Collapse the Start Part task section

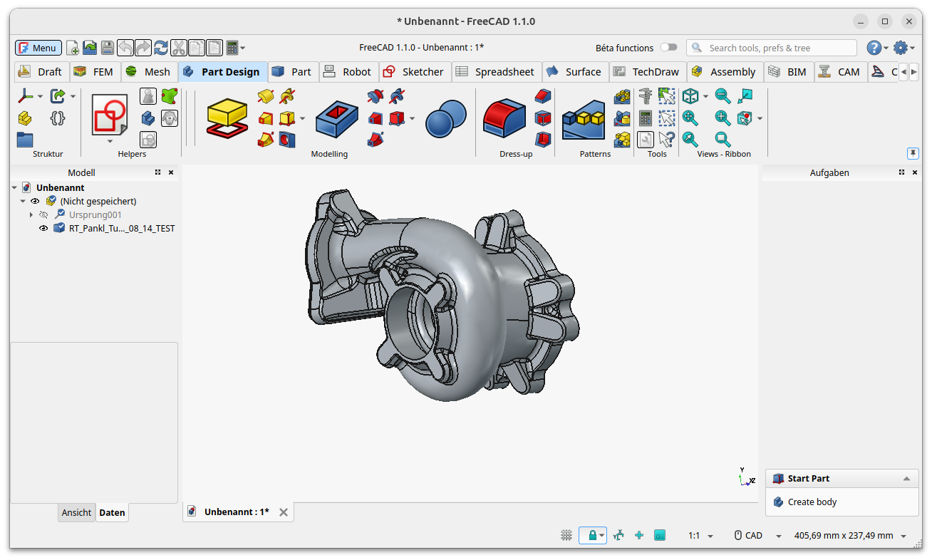[906, 479]
